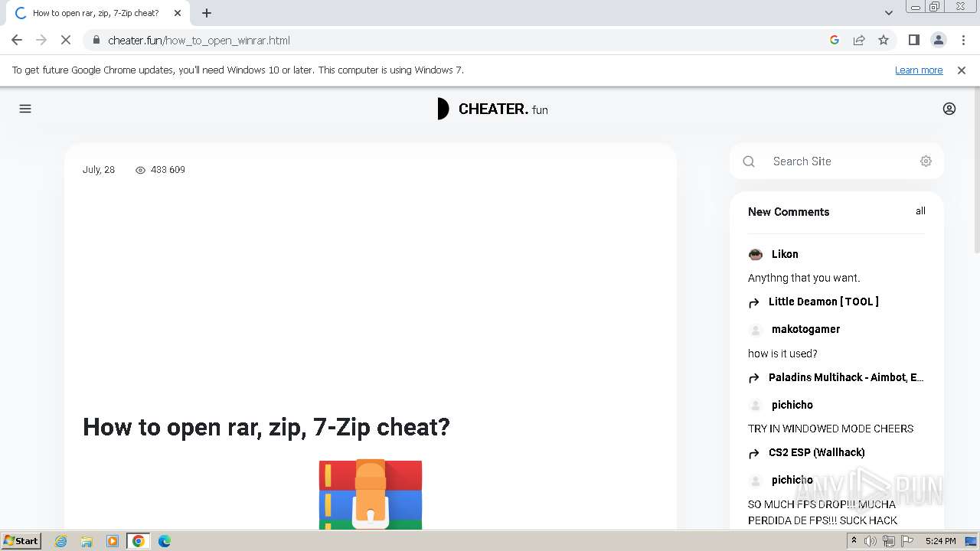
Task: Click username makotogamer
Action: [805, 329]
